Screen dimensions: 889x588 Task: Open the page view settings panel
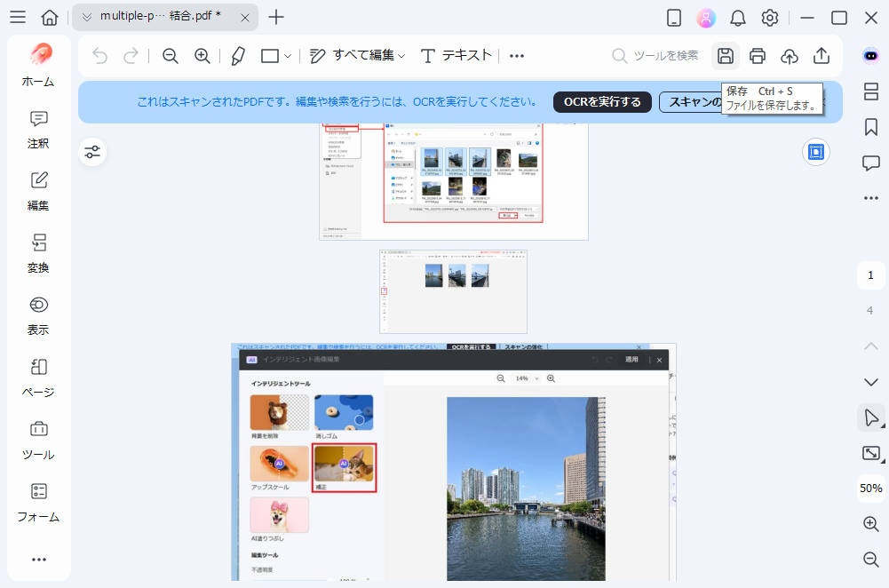pyautogui.click(x=92, y=151)
